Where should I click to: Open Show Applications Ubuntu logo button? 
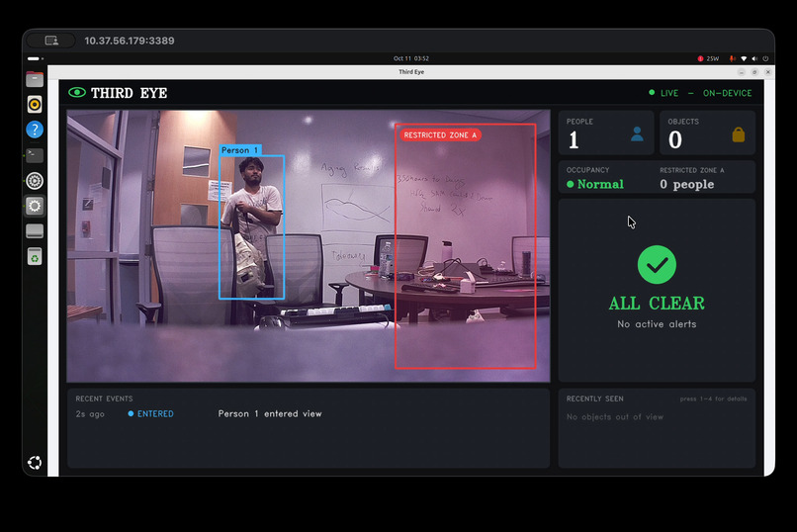tap(35, 463)
